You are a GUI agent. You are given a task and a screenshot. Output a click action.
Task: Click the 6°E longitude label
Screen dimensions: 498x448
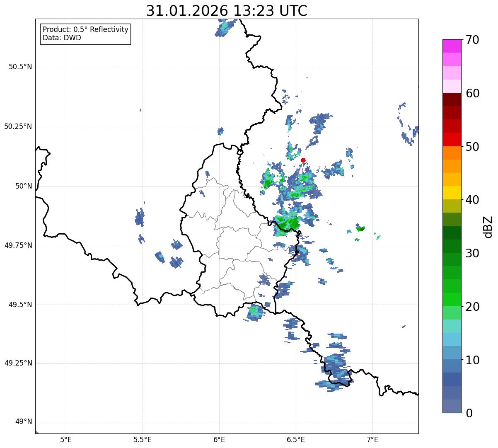click(219, 439)
